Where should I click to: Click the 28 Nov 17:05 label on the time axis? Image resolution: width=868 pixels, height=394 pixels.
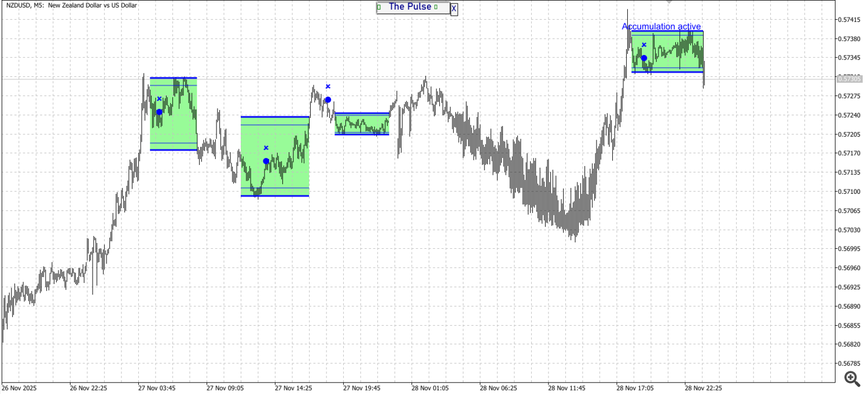[x=636, y=389]
